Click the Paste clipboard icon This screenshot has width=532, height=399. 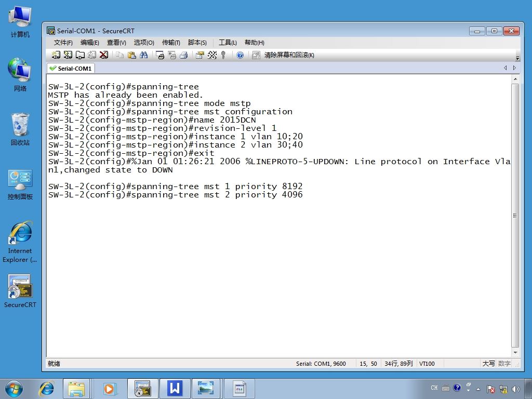(131, 55)
